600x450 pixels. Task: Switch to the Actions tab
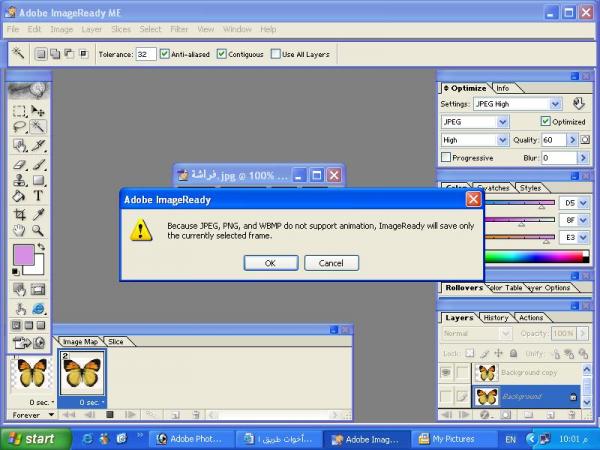(x=531, y=318)
